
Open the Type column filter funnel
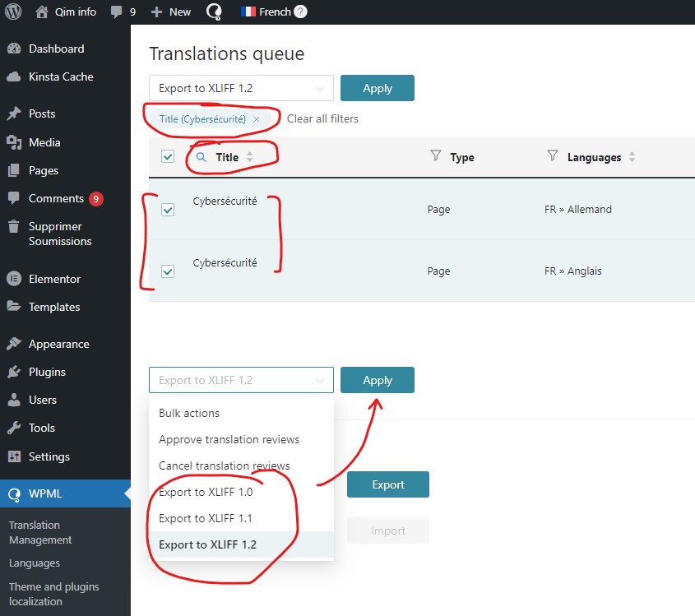[x=436, y=155]
